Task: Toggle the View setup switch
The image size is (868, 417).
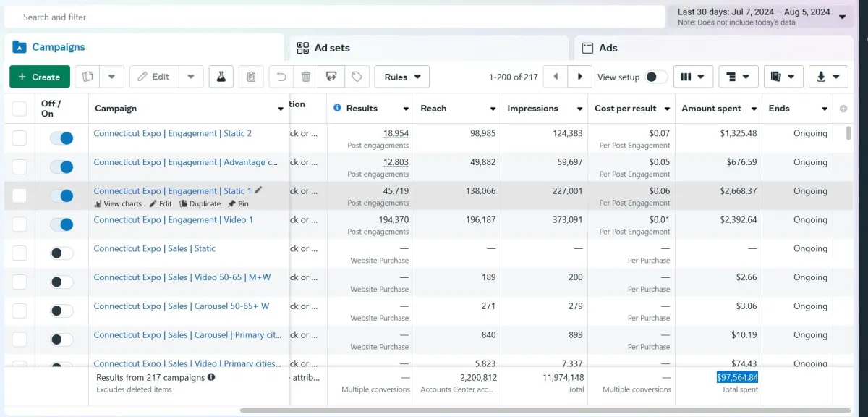Action: click(656, 77)
